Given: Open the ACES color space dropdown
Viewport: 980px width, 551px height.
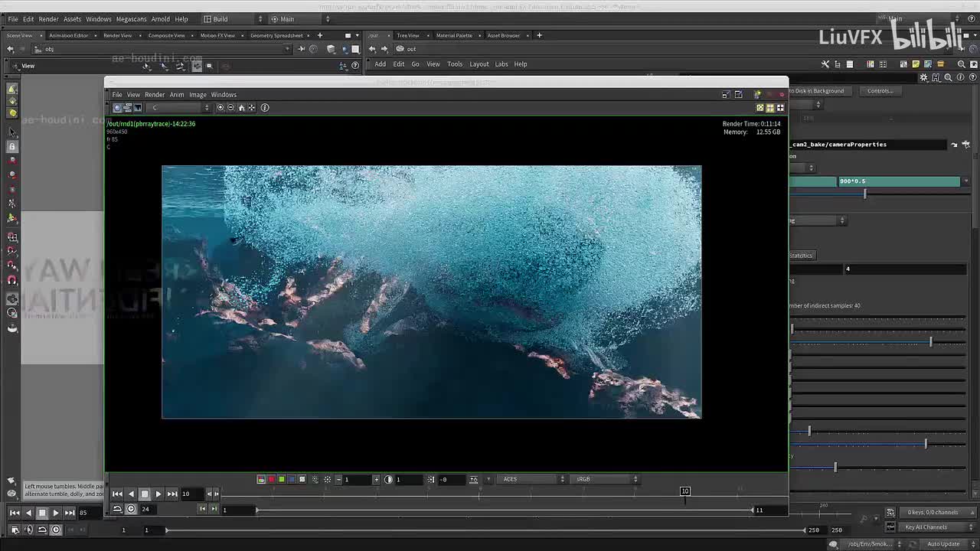Looking at the screenshot, I should pyautogui.click(x=532, y=479).
